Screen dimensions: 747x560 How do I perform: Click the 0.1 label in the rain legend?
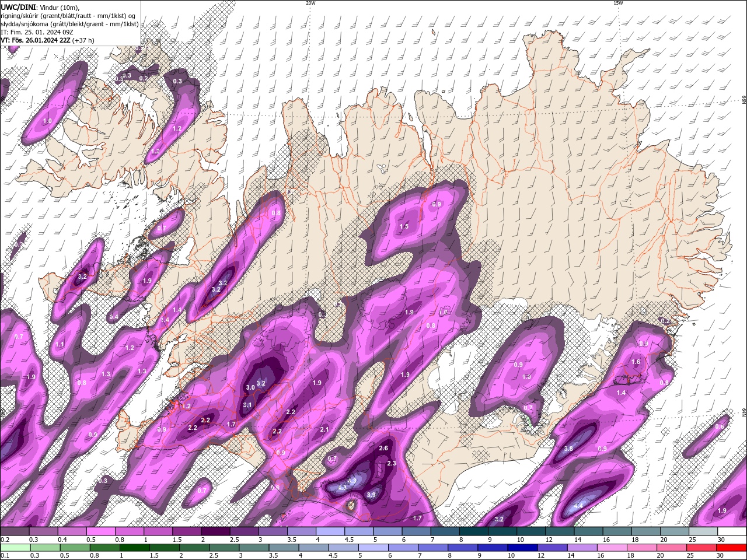(x=4, y=556)
